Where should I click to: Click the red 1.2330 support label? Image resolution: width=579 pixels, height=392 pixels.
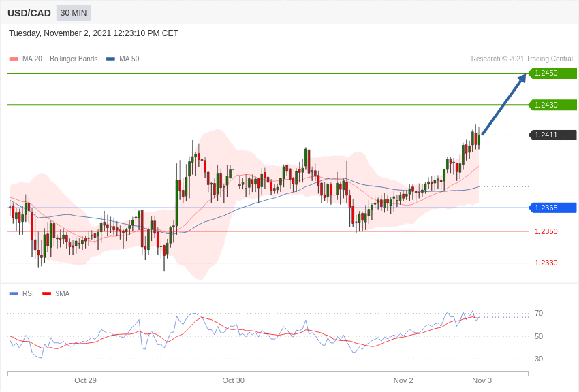tap(546, 263)
